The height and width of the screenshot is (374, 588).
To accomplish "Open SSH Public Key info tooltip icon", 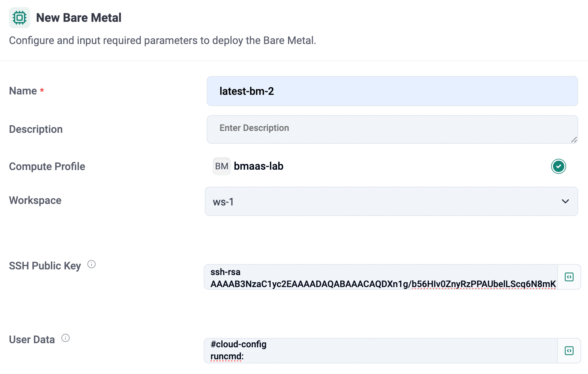I will click(91, 264).
